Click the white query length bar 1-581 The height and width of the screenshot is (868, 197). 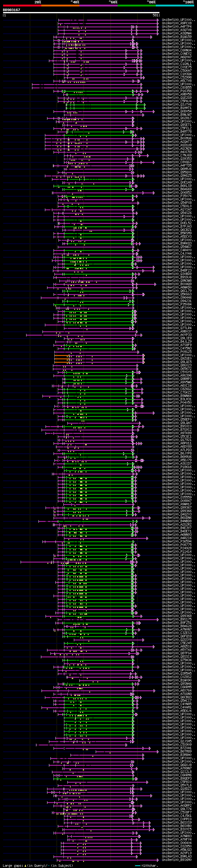coord(81,13)
